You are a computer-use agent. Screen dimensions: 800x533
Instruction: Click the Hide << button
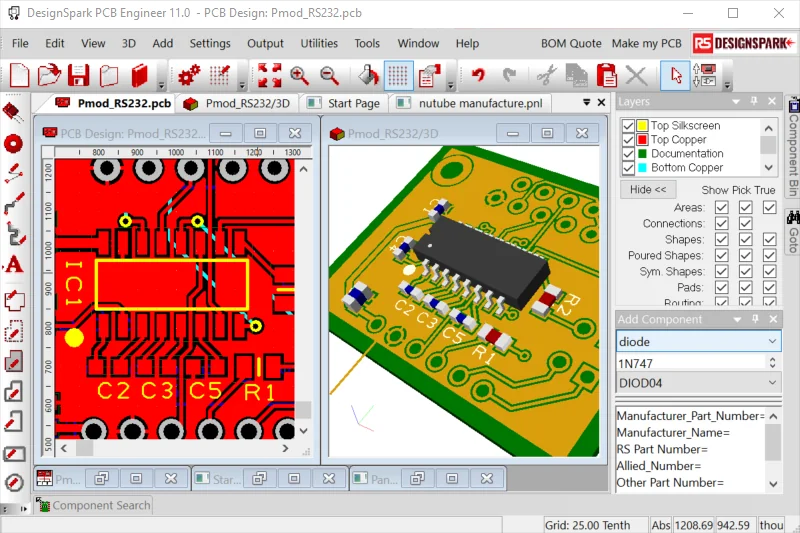pyautogui.click(x=648, y=190)
